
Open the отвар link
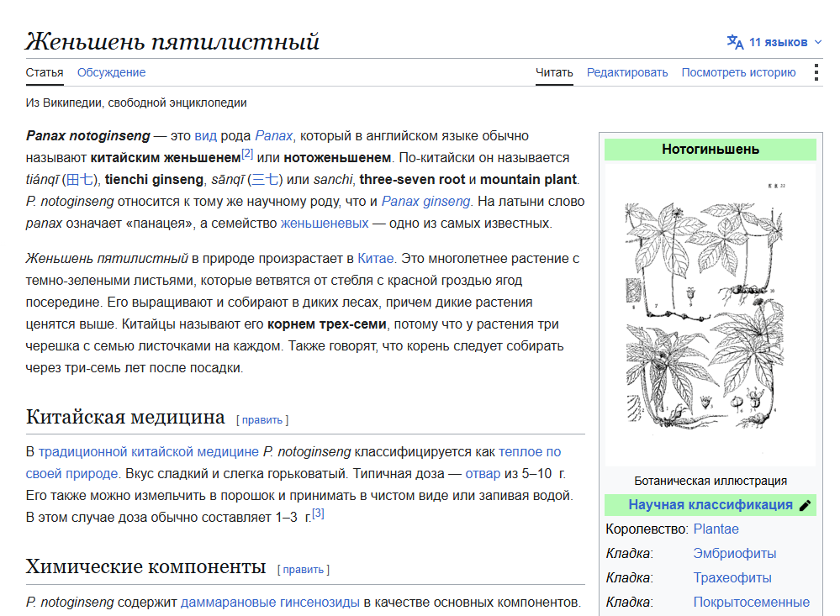pos(483,474)
